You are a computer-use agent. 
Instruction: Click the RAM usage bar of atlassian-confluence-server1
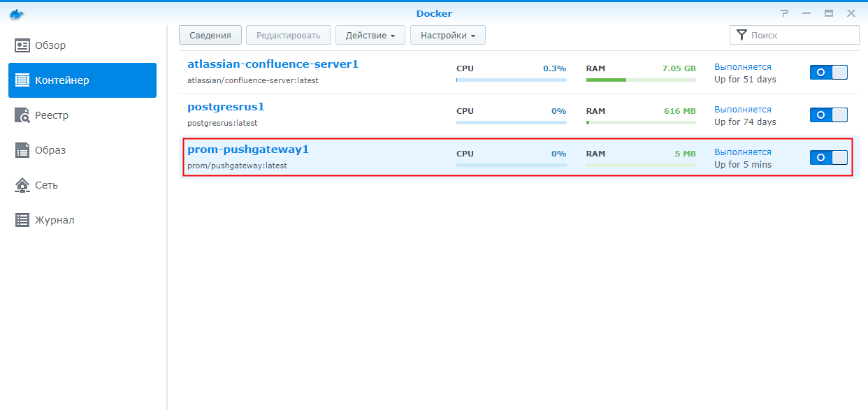pyautogui.click(x=641, y=80)
